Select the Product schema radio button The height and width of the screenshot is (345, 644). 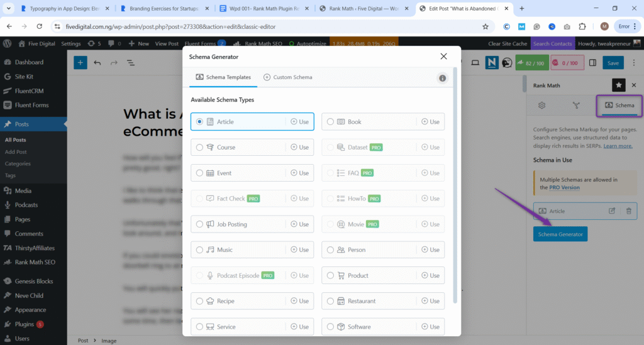point(330,275)
